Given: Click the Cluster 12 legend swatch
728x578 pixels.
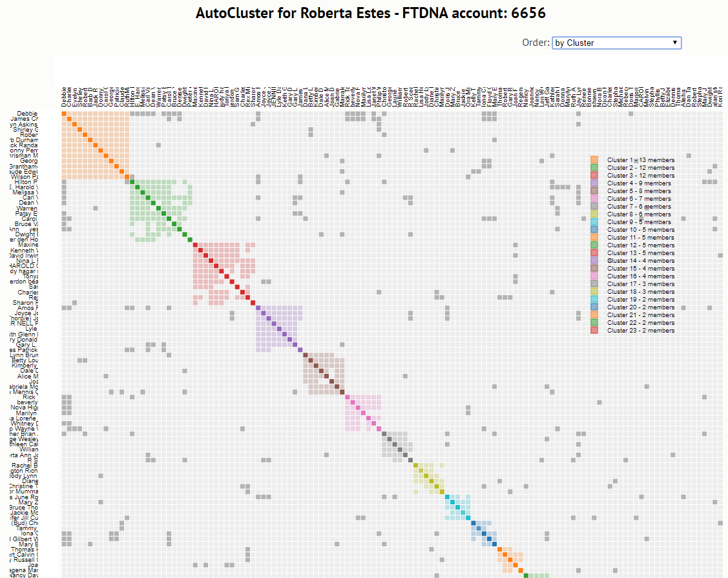Looking at the screenshot, I should click(594, 245).
